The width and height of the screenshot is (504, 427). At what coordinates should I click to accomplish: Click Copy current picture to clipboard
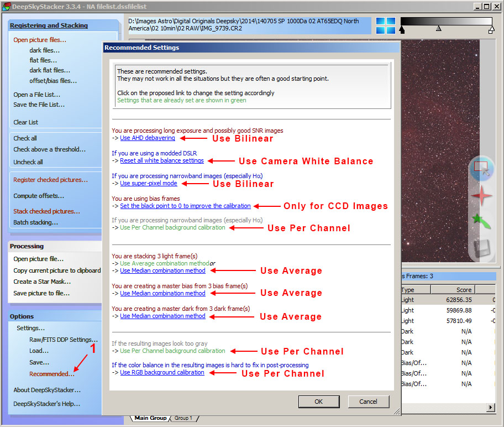click(57, 270)
